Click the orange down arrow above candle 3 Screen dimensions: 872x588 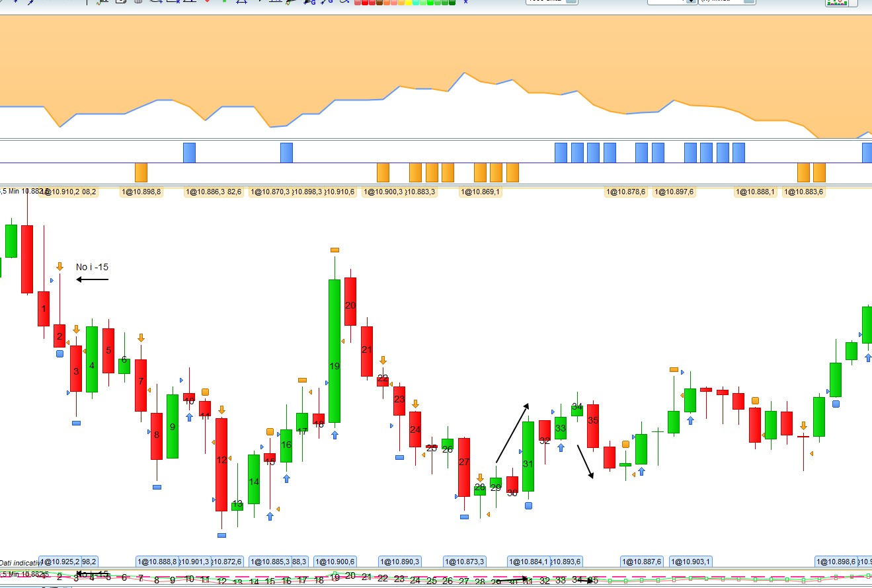pos(76,329)
